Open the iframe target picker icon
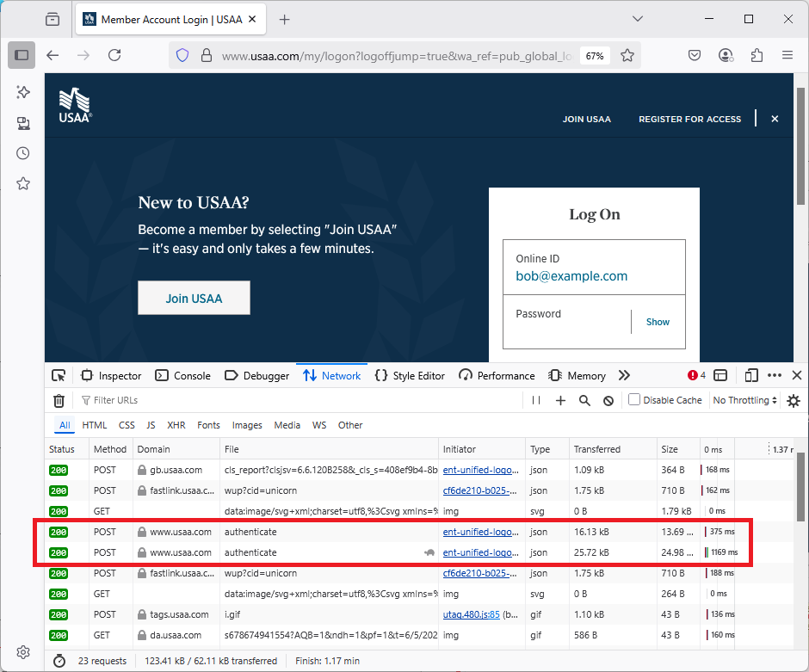The width and height of the screenshot is (809, 672). pos(720,375)
